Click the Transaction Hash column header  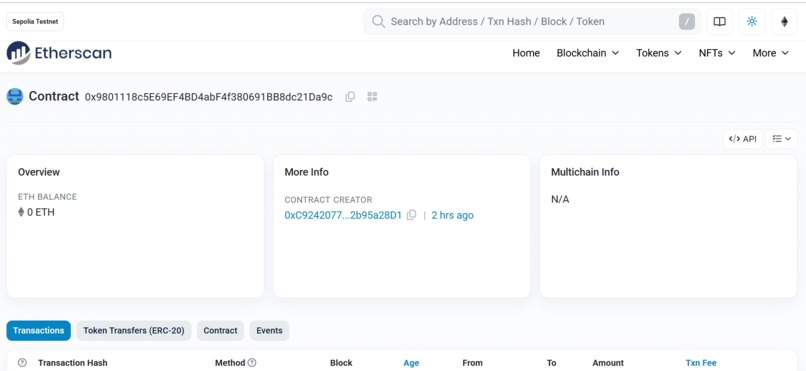click(x=72, y=363)
